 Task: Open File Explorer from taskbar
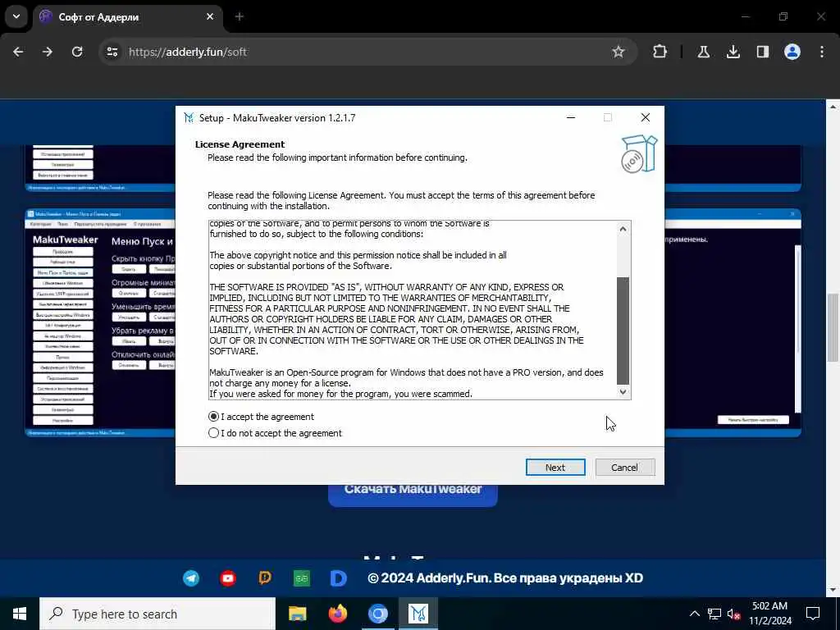click(x=297, y=614)
